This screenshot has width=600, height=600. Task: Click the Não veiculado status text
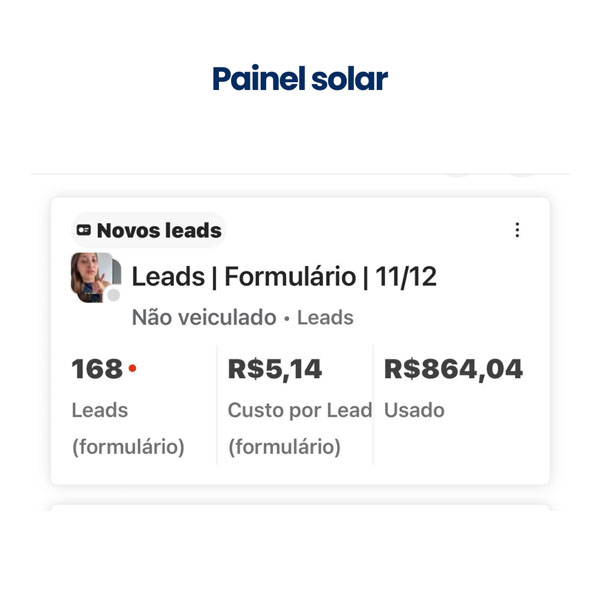203,318
